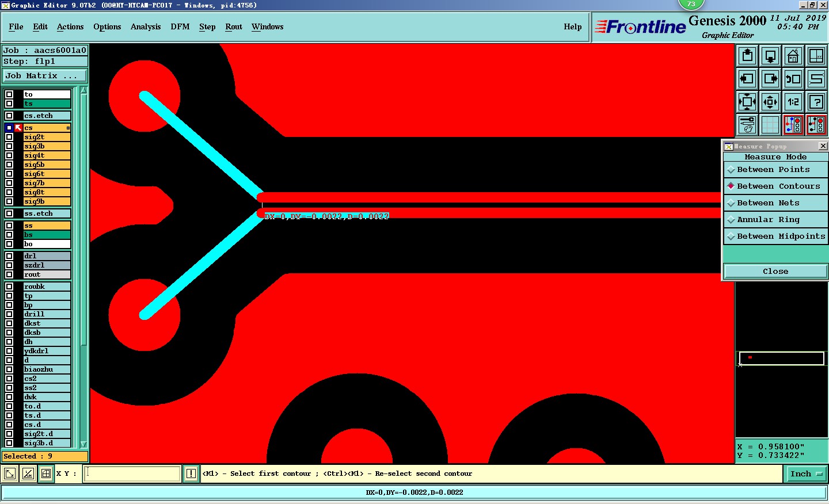Click the red arrow icon on cs layer
Image resolution: width=829 pixels, height=504 pixels.
(18, 128)
